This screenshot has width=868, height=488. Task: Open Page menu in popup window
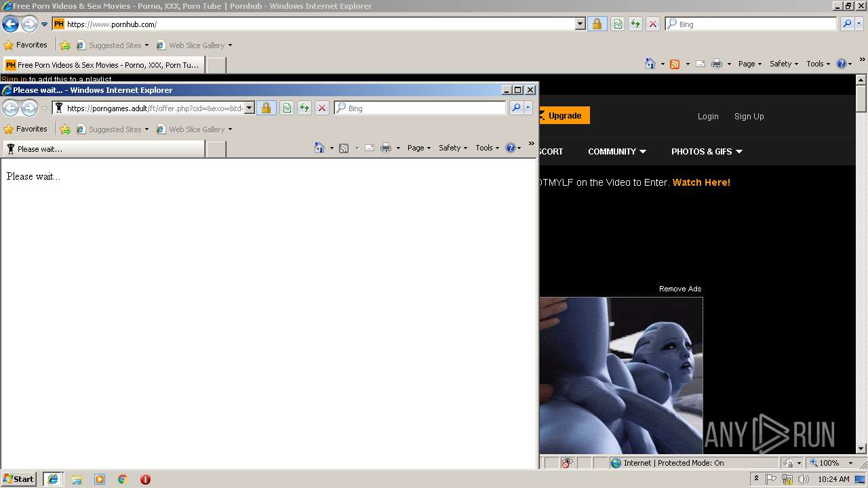tap(418, 148)
